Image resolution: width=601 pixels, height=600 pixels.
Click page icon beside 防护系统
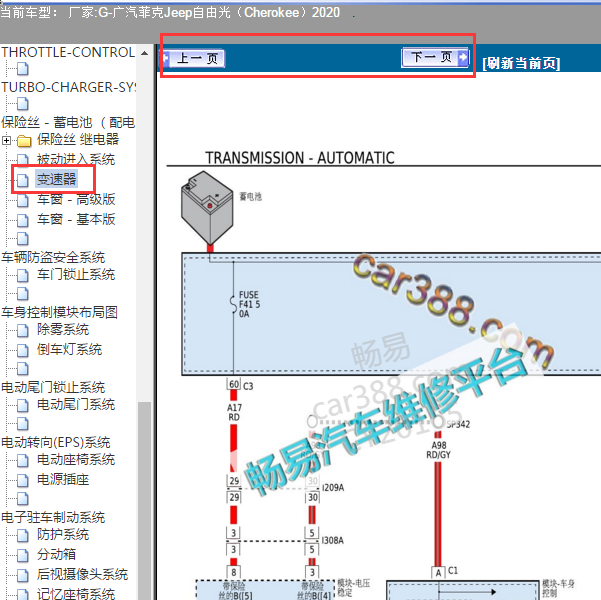coord(23,535)
